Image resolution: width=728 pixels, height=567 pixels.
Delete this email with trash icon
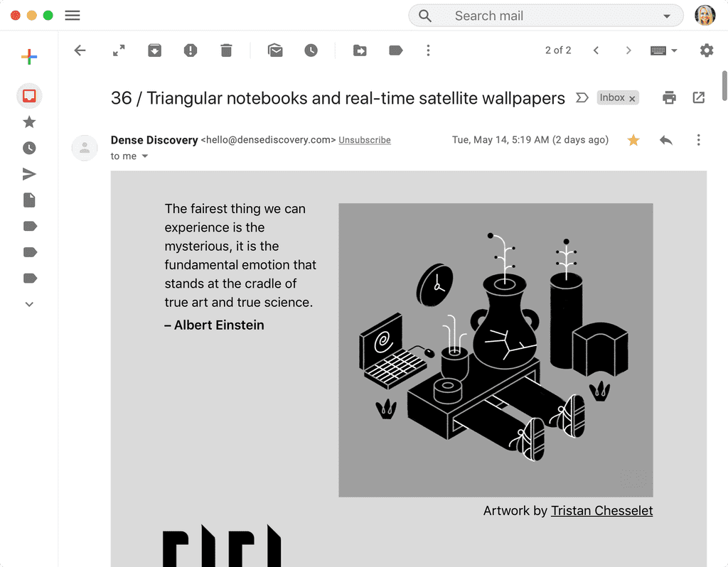(x=226, y=50)
